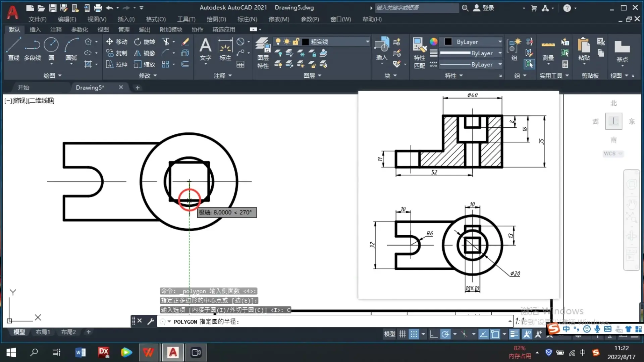This screenshot has width=644, height=362.
Task: Click the 登录 sign-in button
Action: tap(484, 8)
